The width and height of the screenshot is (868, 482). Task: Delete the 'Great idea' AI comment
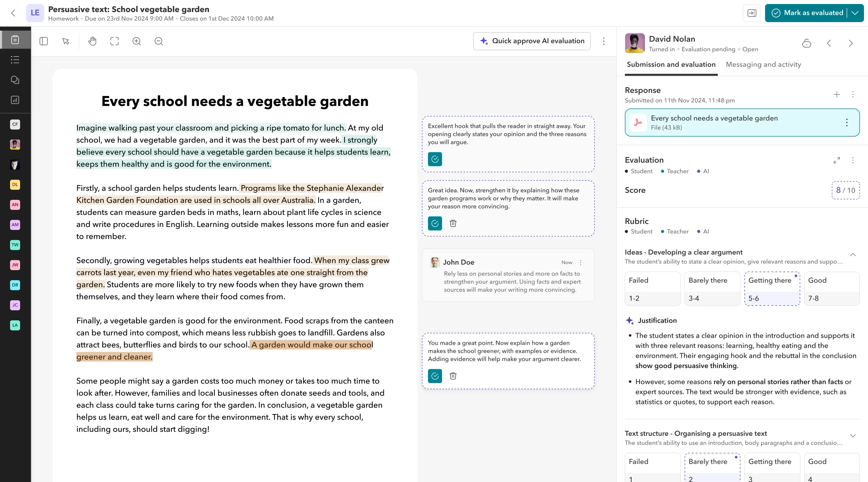point(453,223)
